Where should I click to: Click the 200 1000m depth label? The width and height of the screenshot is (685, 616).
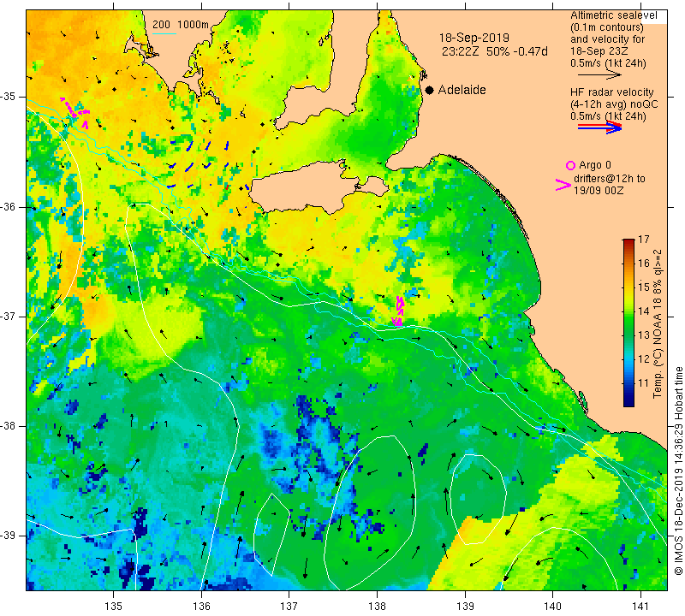(x=181, y=25)
